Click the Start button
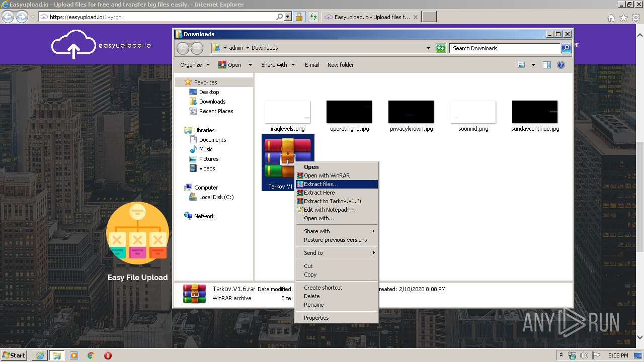Viewport: 644px width, 362px height. pyautogui.click(x=14, y=355)
